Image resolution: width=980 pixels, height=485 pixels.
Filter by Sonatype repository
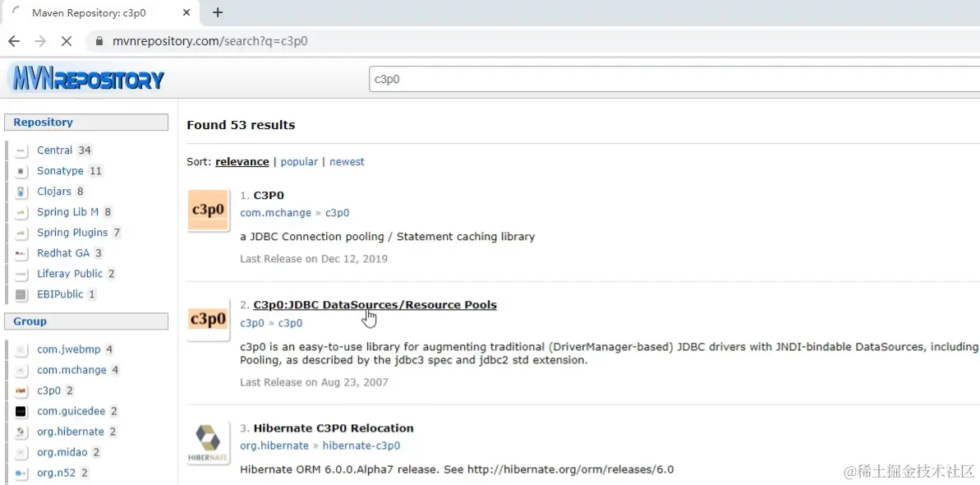point(60,171)
